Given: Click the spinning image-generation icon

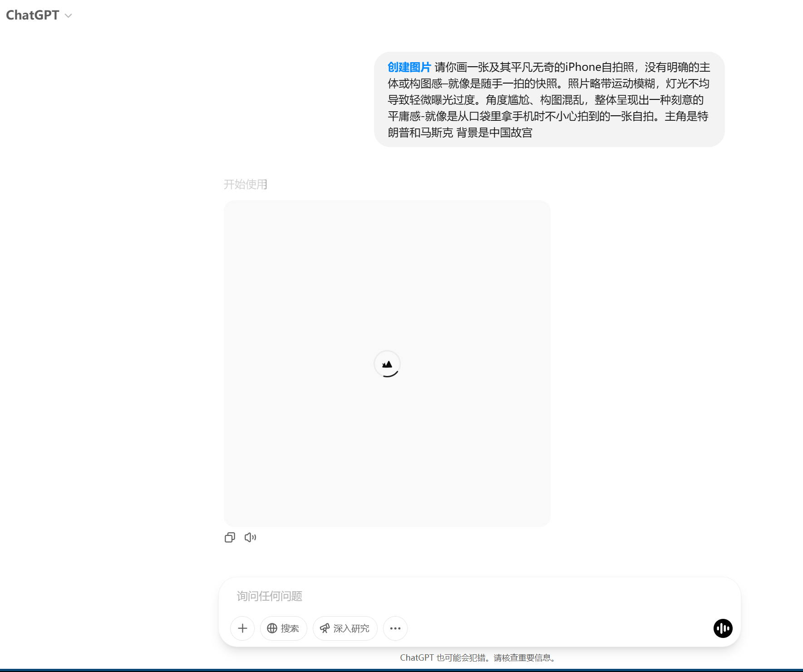Looking at the screenshot, I should point(387,364).
